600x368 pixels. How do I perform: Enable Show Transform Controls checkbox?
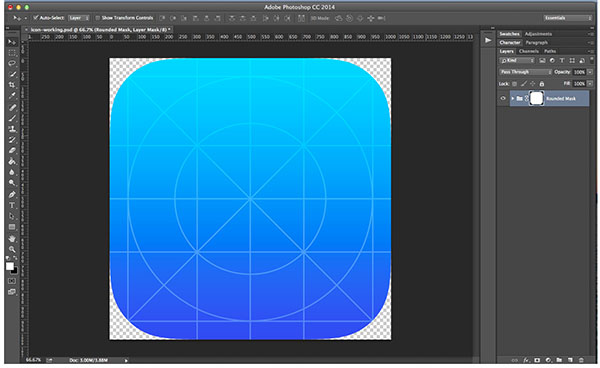98,18
